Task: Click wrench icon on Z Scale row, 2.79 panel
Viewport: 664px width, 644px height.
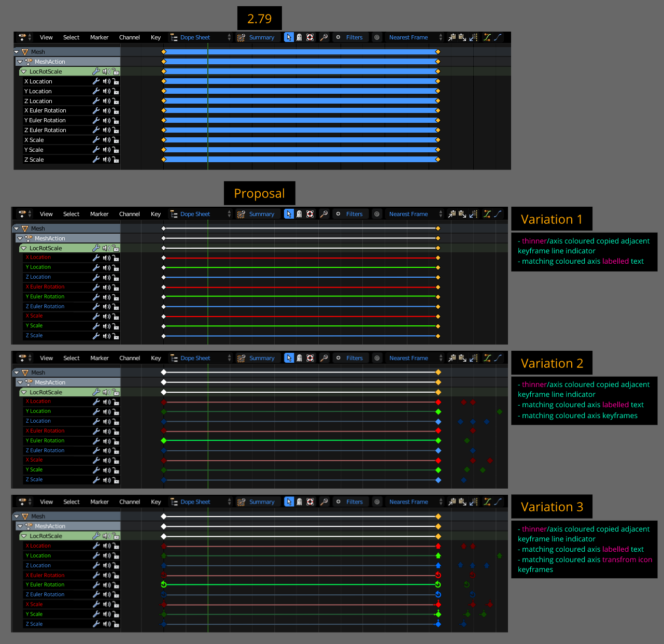Action: [96, 160]
